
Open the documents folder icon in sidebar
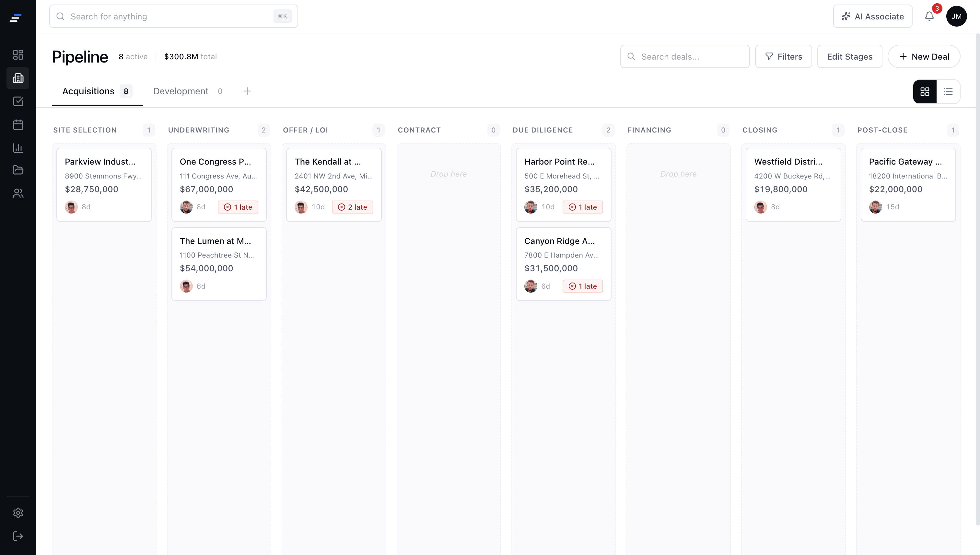18,170
